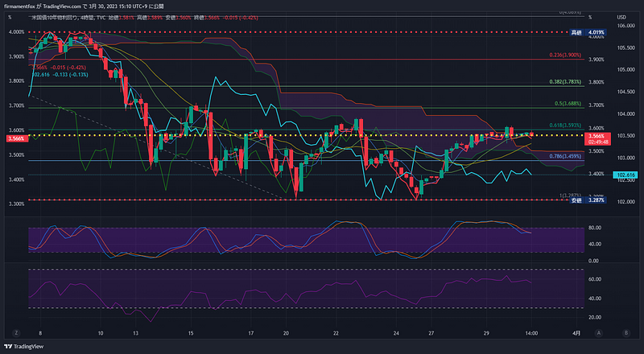This screenshot has height=354, width=644.
Task: Click the 102.616 -0.133 comparison legend
Action: [60, 75]
